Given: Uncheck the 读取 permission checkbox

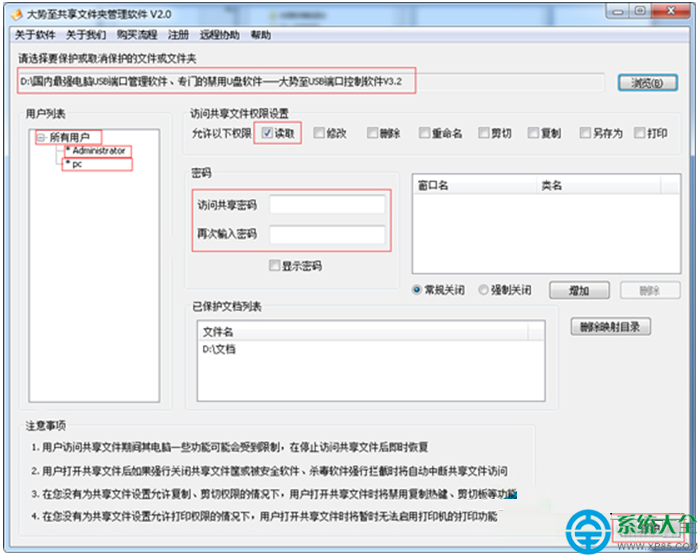Looking at the screenshot, I should click(267, 133).
